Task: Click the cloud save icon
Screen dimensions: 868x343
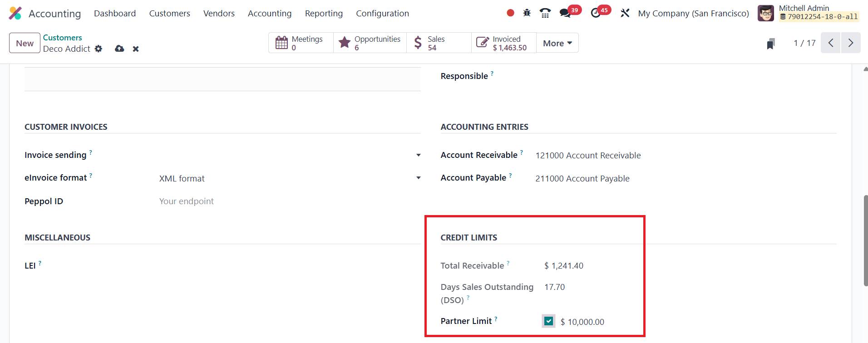Action: [x=119, y=49]
